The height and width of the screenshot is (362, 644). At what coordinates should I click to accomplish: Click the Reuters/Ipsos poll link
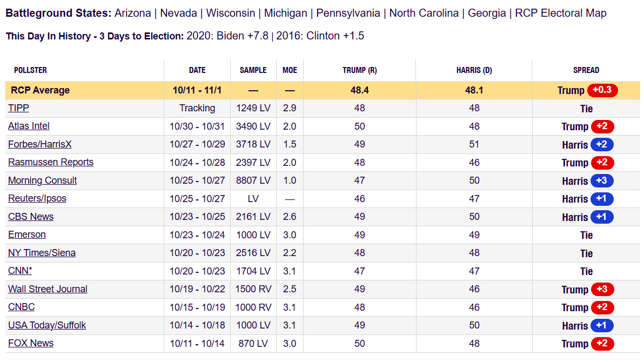point(37,198)
